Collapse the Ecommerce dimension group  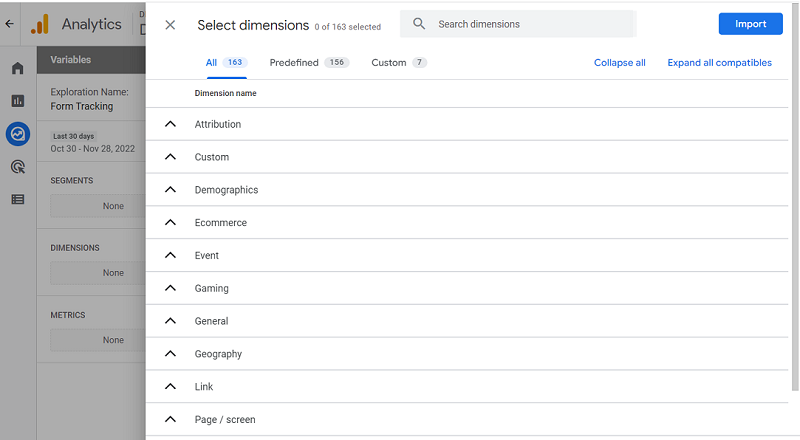click(171, 223)
